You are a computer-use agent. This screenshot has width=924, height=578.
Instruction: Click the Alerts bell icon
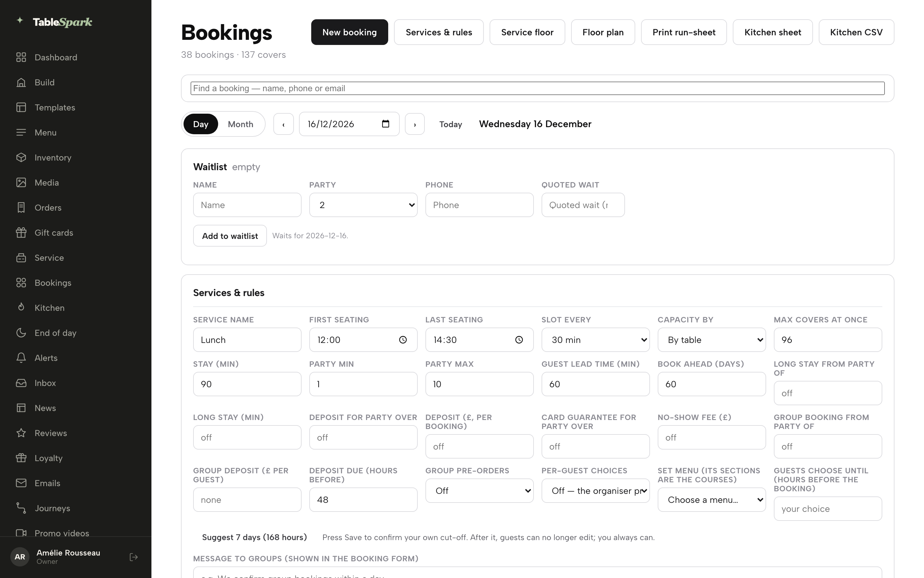pyautogui.click(x=21, y=358)
